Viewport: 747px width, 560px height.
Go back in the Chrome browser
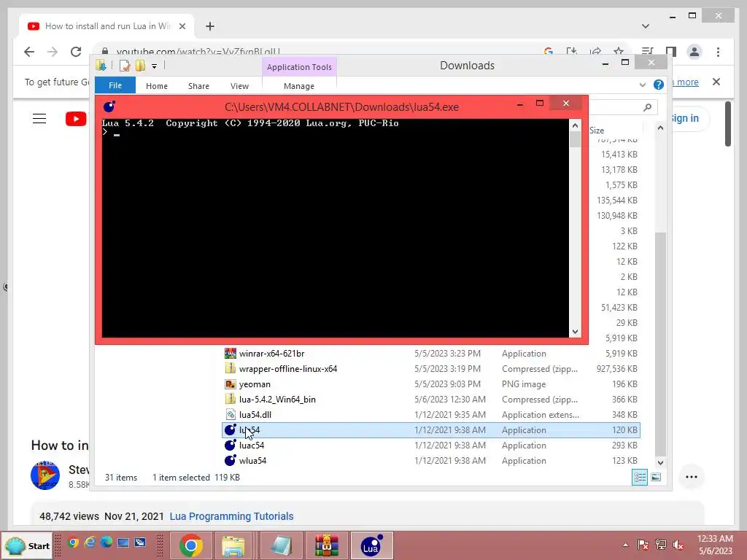[29, 52]
